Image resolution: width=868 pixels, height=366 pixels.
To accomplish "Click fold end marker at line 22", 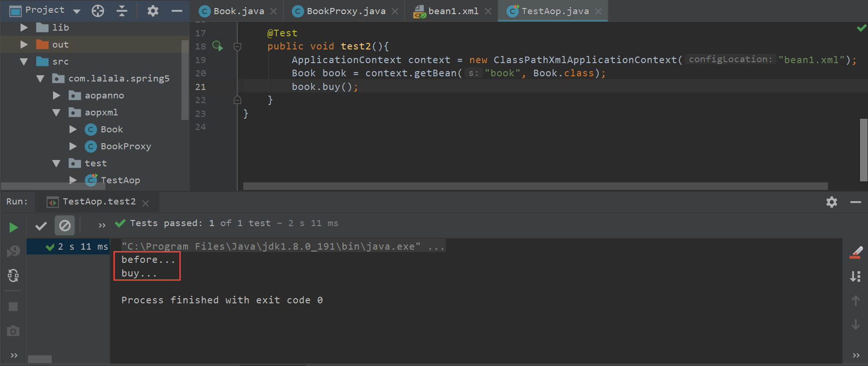I will coord(237,100).
